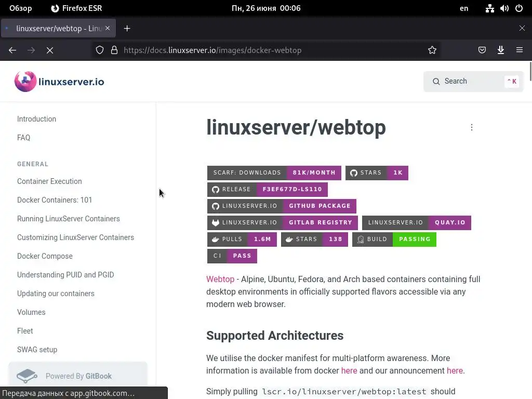
Task: Open the Docker Compose page
Action: 45,256
